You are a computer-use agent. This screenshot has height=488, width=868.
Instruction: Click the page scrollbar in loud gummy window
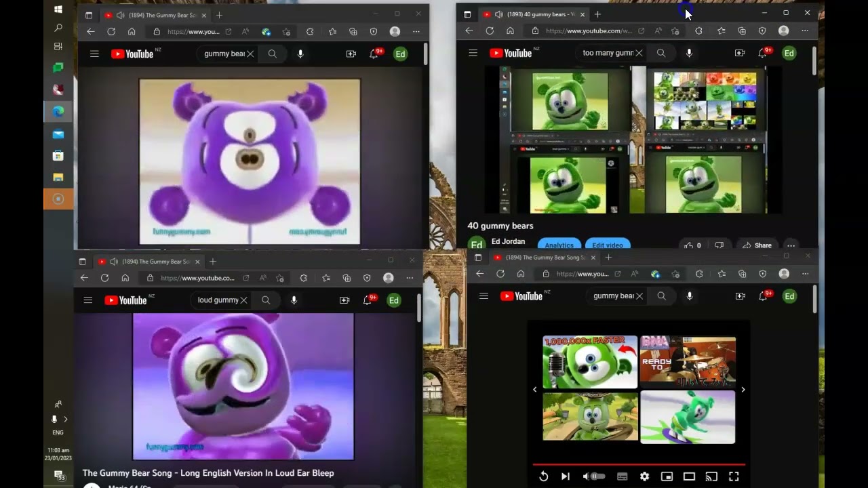pos(419,308)
